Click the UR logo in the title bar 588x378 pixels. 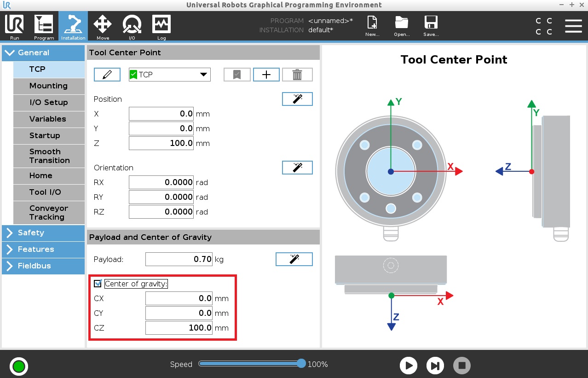(6, 5)
